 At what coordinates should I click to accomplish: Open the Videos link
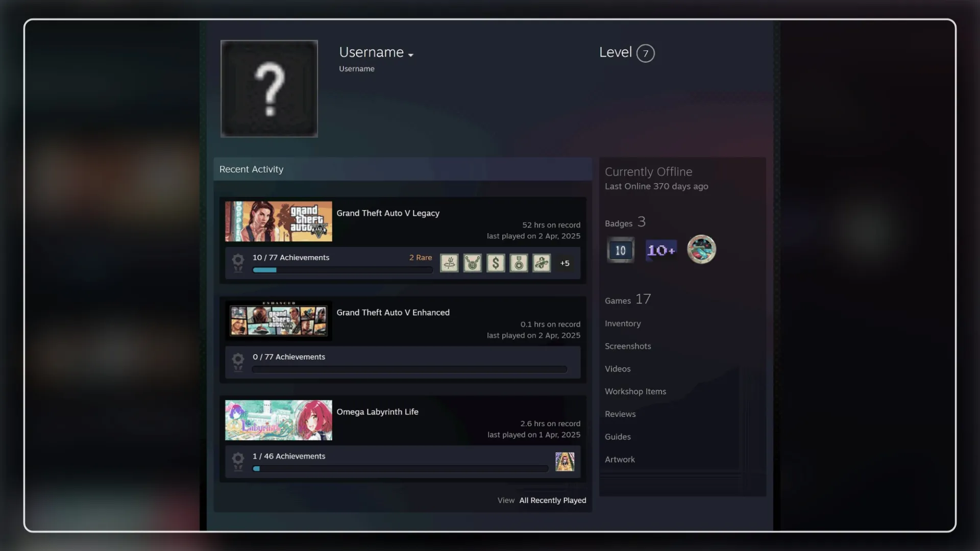tap(618, 369)
